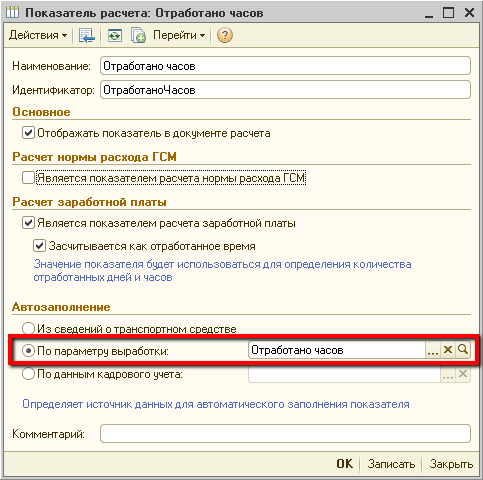Viewport: 483px width, 480px height.
Task: Click the Записать button
Action: click(x=391, y=464)
